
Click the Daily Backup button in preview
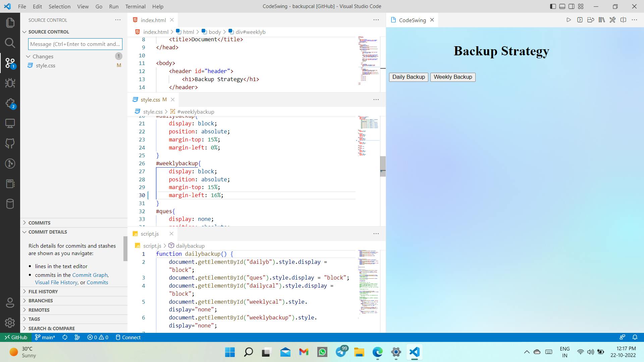(x=409, y=77)
